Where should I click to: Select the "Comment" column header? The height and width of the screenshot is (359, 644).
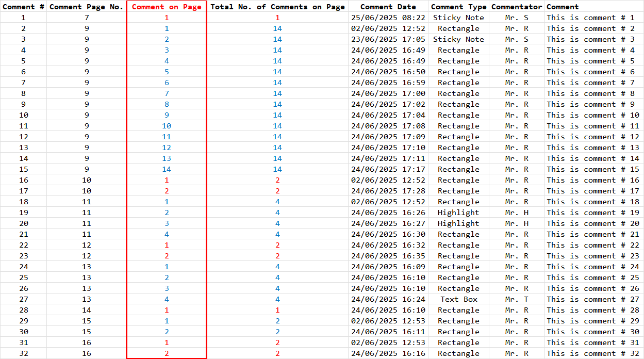pos(563,7)
